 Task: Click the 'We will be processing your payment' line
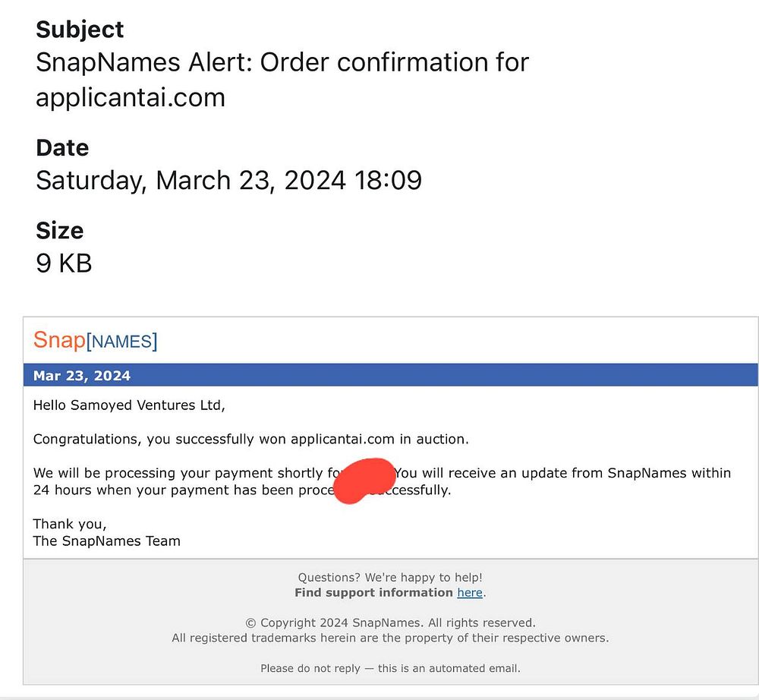click(382, 473)
